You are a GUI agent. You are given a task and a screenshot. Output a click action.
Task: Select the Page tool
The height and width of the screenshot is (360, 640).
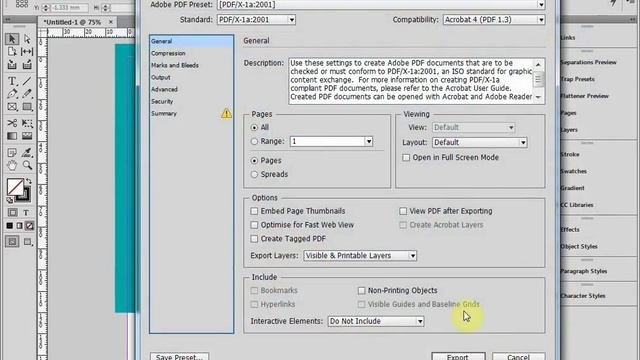coord(12,52)
